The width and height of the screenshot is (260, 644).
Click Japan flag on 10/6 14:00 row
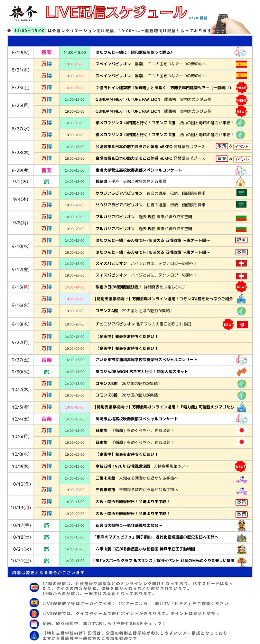coord(241,431)
